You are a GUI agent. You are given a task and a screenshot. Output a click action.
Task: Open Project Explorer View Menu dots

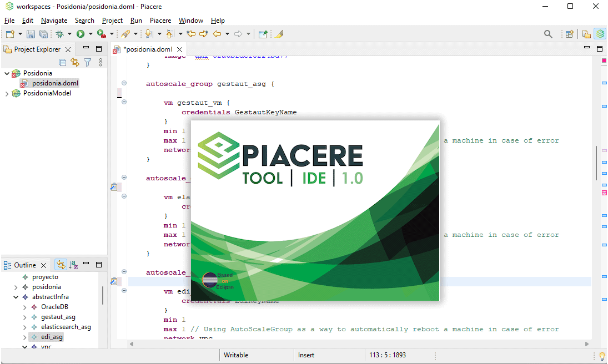coord(101,62)
